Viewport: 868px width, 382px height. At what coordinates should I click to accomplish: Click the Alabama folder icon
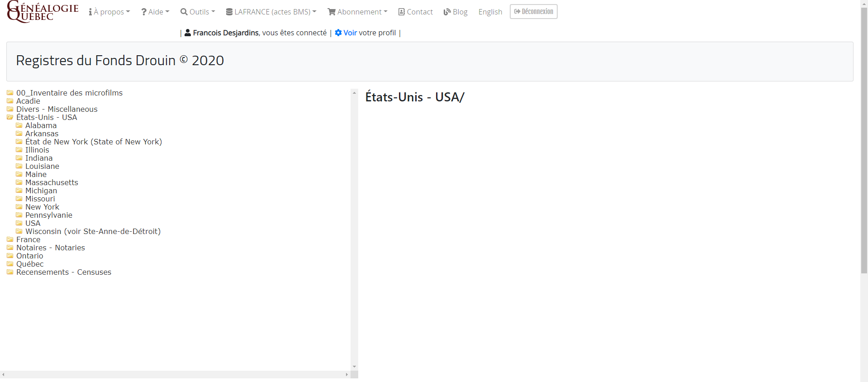click(x=19, y=125)
